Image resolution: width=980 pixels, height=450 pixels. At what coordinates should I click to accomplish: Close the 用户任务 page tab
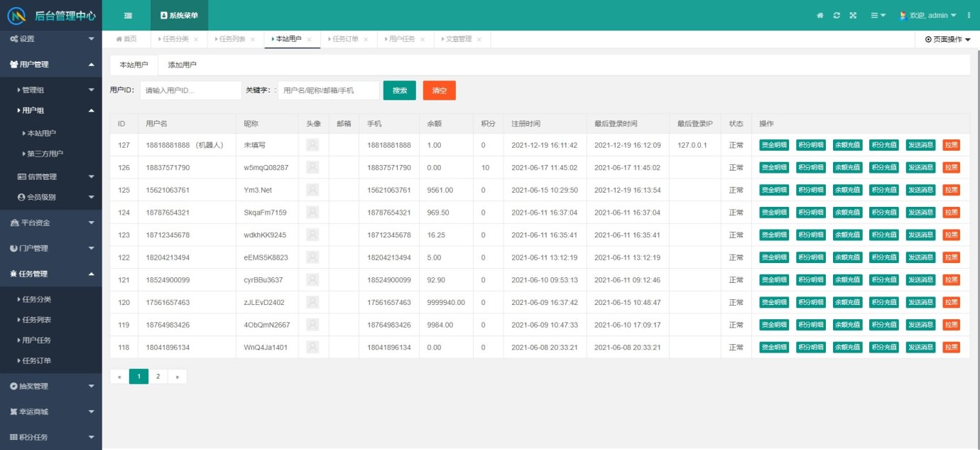point(423,40)
